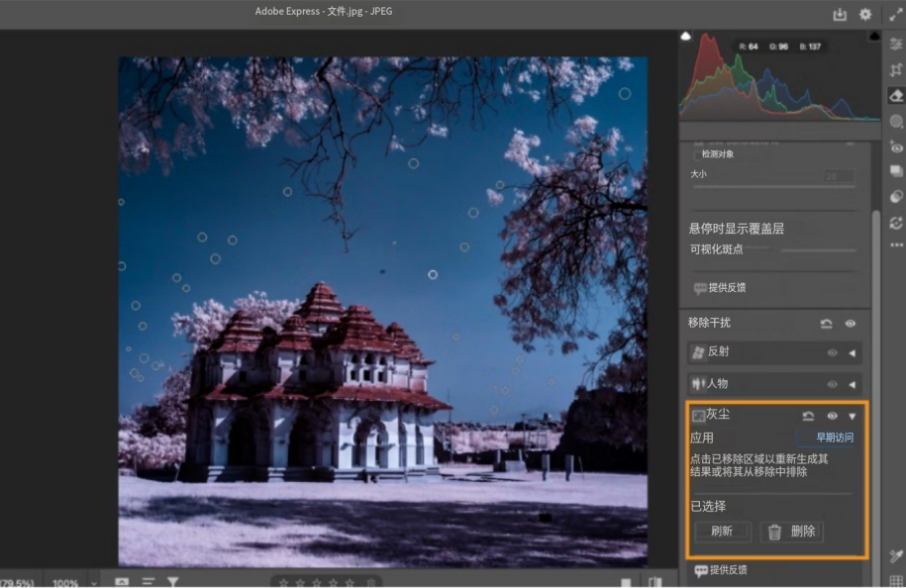Click the 大小 value input field
Image resolution: width=906 pixels, height=588 pixels.
(x=838, y=175)
